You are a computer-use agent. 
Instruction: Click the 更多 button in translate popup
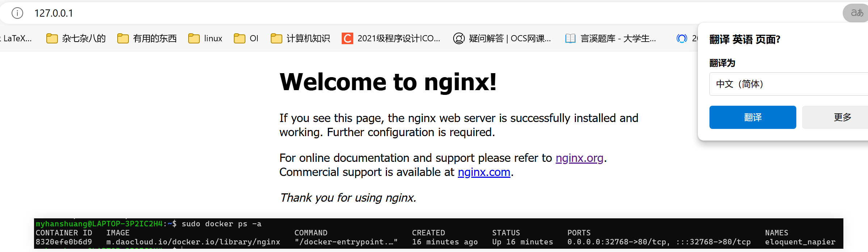842,117
